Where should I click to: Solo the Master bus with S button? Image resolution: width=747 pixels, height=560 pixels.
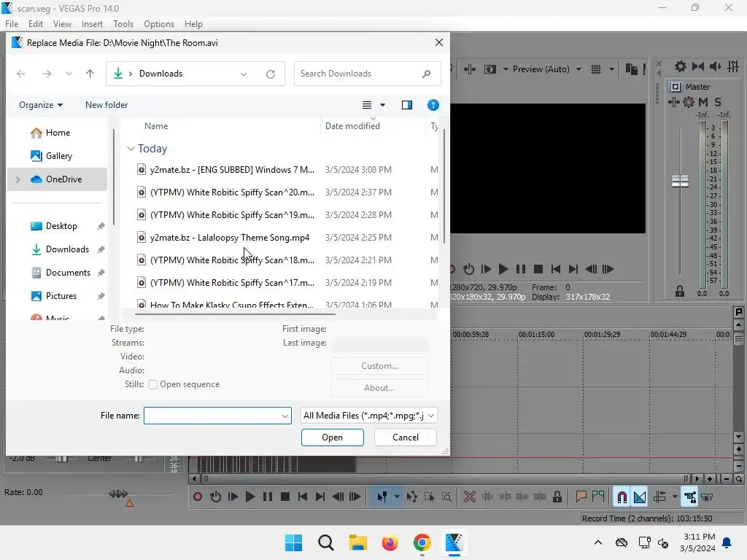(x=718, y=102)
